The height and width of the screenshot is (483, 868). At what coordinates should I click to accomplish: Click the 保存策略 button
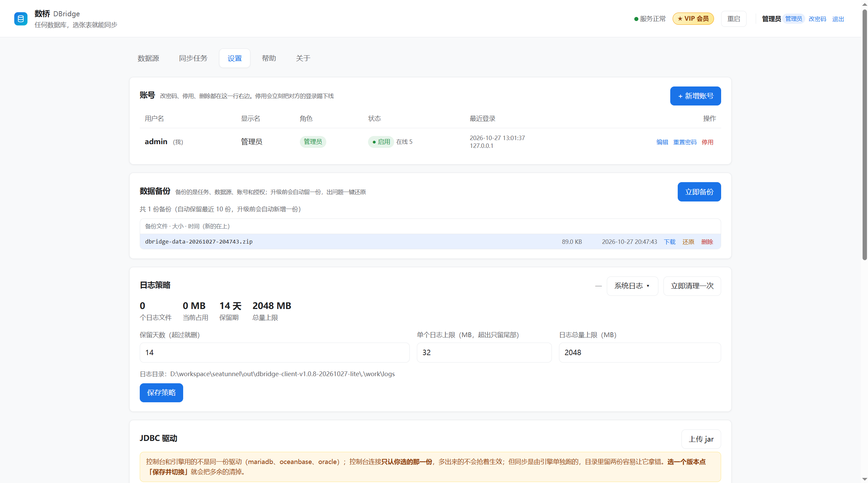[x=161, y=393]
